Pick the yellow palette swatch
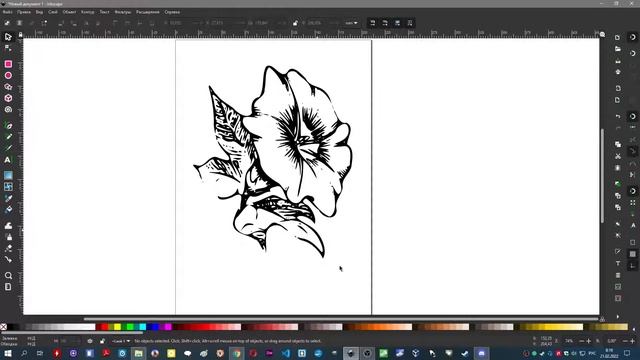Viewport: 640px width, 360px height. [x=118, y=327]
